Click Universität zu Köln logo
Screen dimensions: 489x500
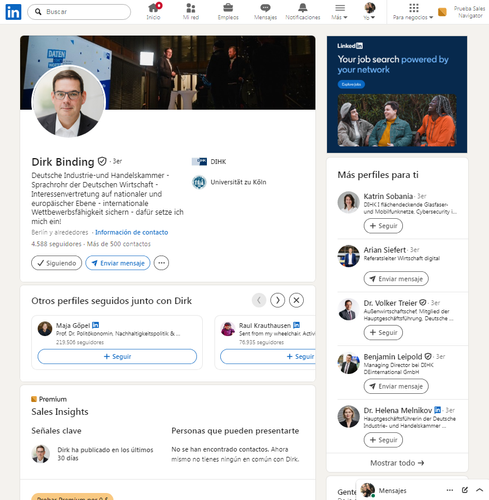pos(199,182)
